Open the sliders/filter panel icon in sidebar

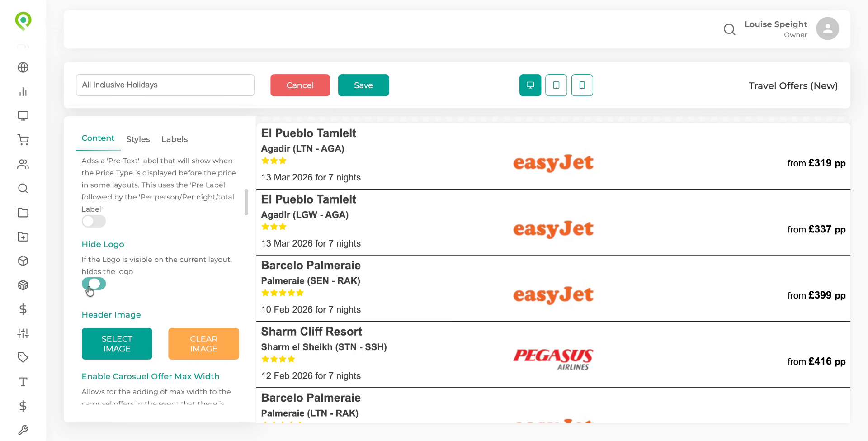click(23, 333)
